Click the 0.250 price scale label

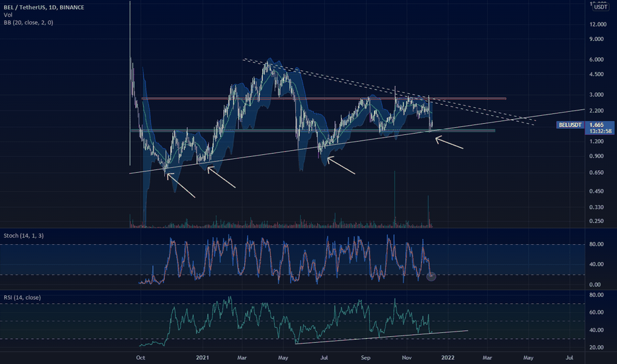tap(596, 221)
